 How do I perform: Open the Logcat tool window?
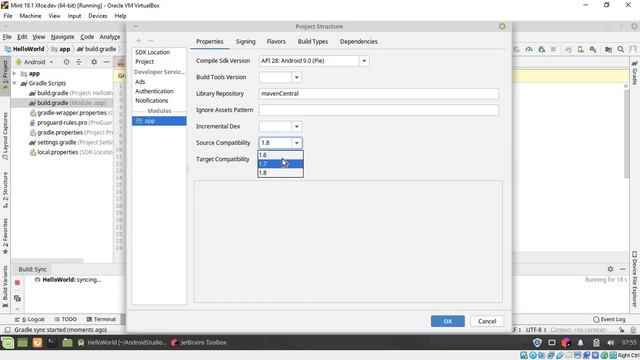[x=30, y=319]
